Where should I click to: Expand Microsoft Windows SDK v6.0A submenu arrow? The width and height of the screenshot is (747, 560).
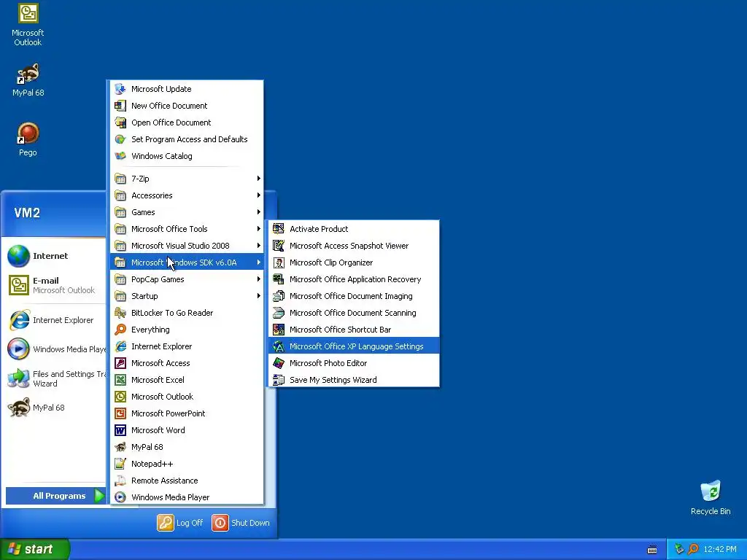click(x=259, y=262)
